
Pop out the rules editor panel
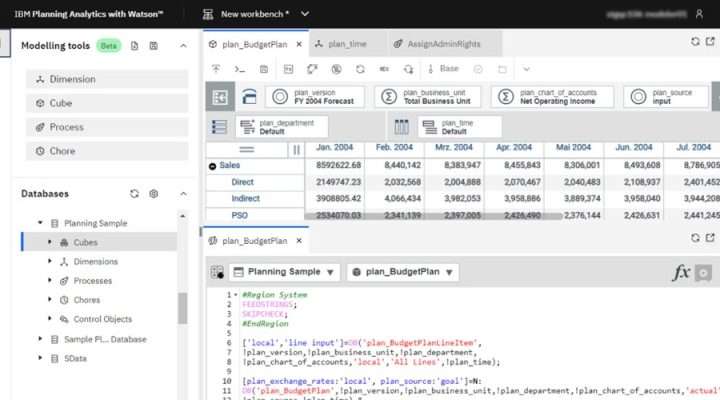(710, 238)
